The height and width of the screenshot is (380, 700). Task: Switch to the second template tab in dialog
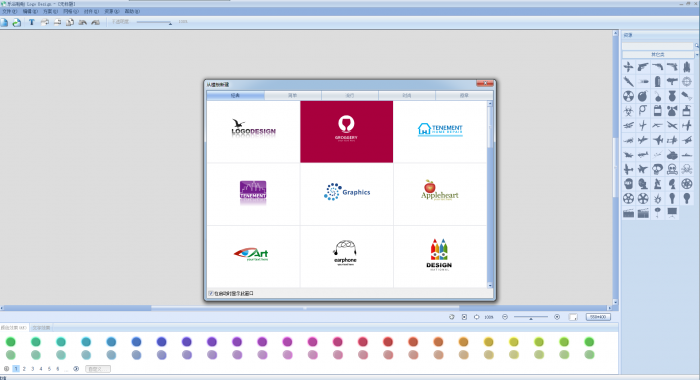[292, 96]
